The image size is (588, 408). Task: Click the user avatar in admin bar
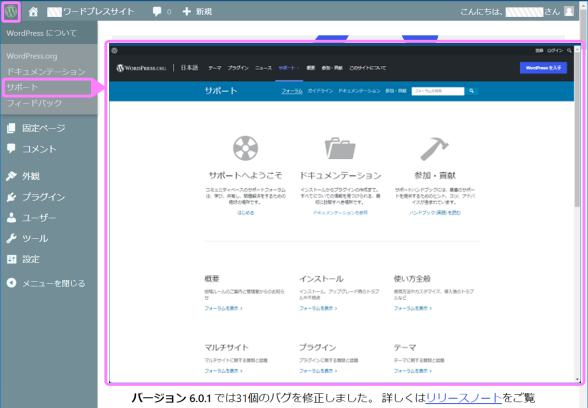[x=569, y=11]
